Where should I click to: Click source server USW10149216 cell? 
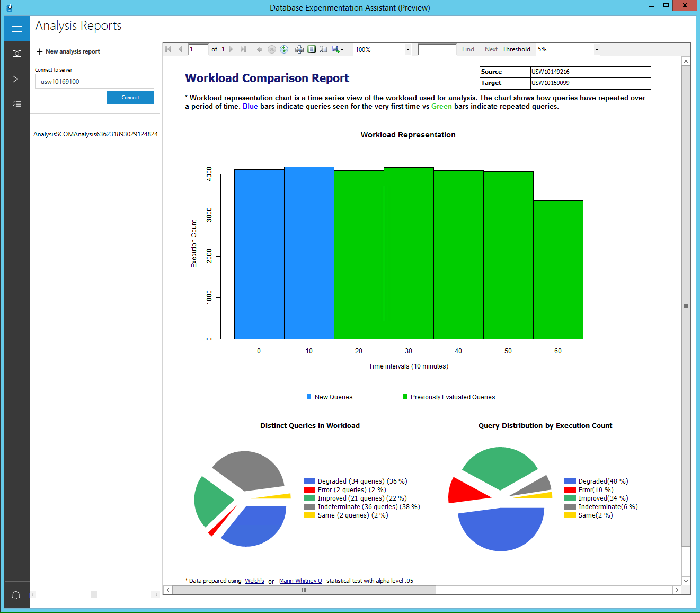tap(590, 72)
